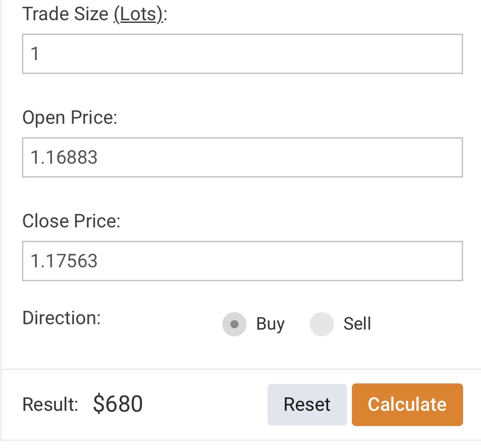Click the "Result:" label
Image resolution: width=481 pixels, height=448 pixels.
(50, 405)
